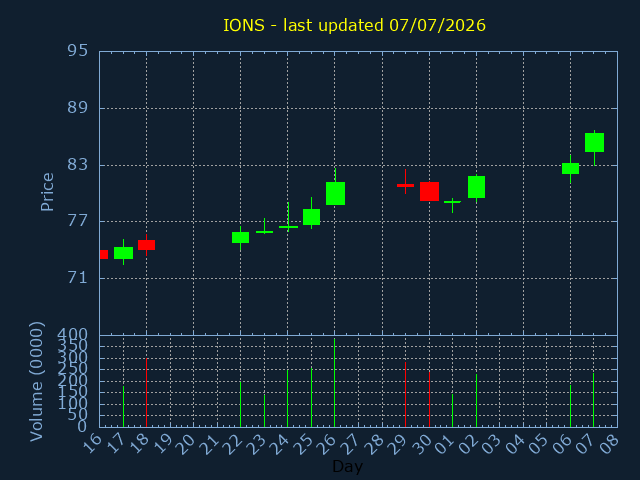The height and width of the screenshot is (480, 640).
Task: Click the 71 price axis label
Action: [x=78, y=278]
